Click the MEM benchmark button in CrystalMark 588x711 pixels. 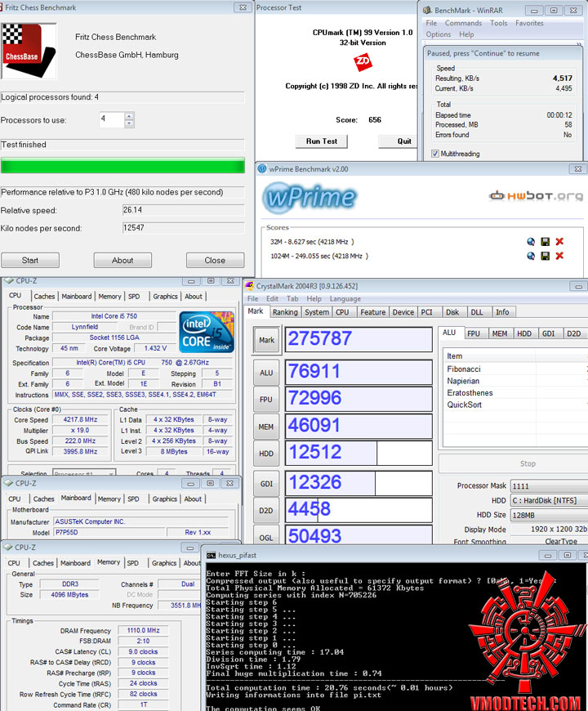266,427
